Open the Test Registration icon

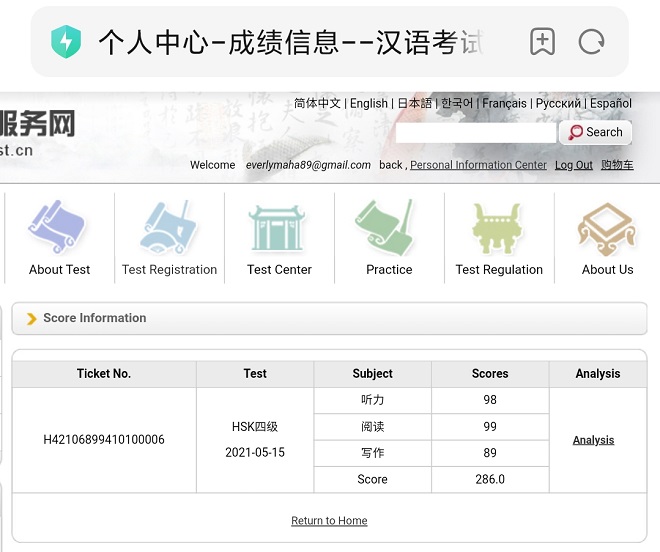[169, 229]
